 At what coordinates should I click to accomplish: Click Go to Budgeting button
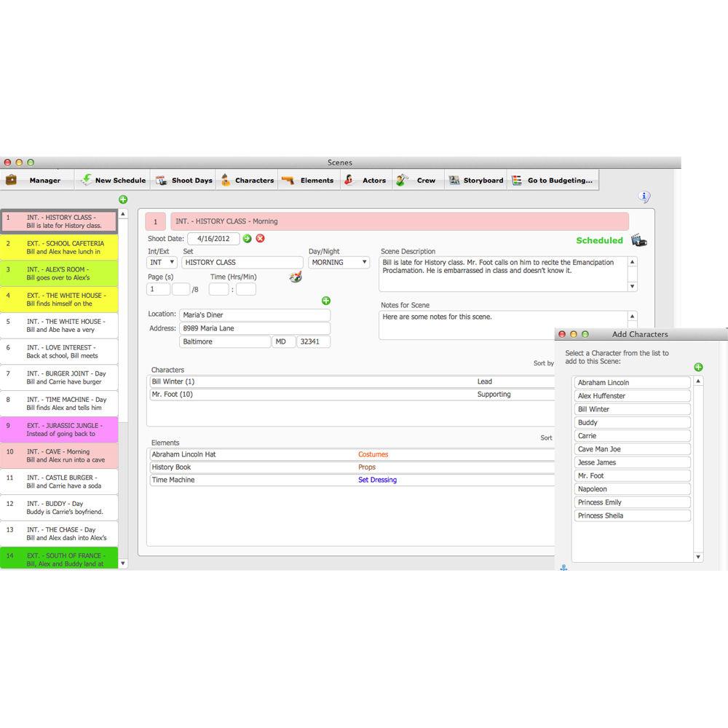point(552,181)
